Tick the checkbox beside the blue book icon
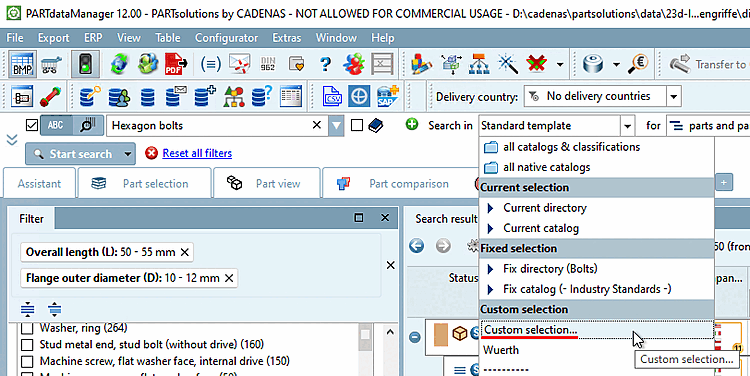This screenshot has width=750, height=376. coord(357,125)
